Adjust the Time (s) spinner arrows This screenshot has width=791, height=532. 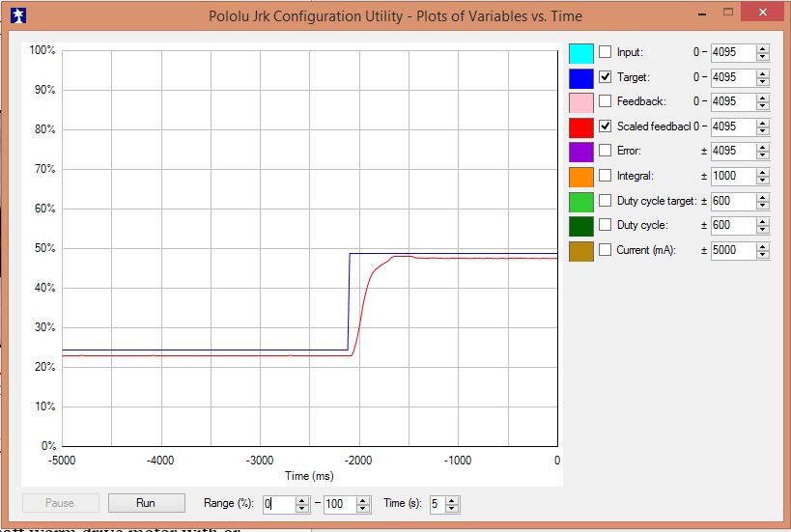453,504
